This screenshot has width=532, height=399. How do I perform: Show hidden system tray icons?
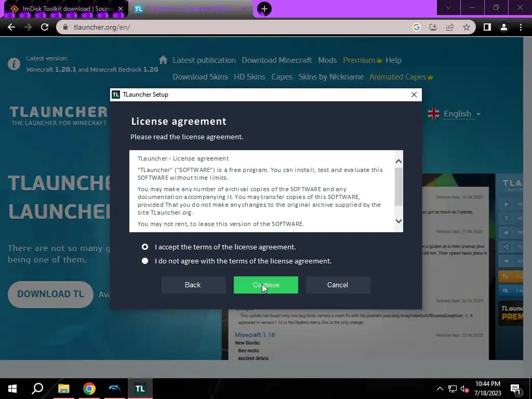click(x=440, y=389)
